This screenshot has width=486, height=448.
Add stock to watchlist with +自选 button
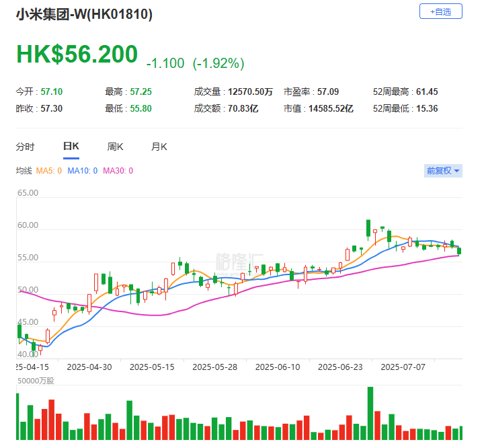point(440,11)
